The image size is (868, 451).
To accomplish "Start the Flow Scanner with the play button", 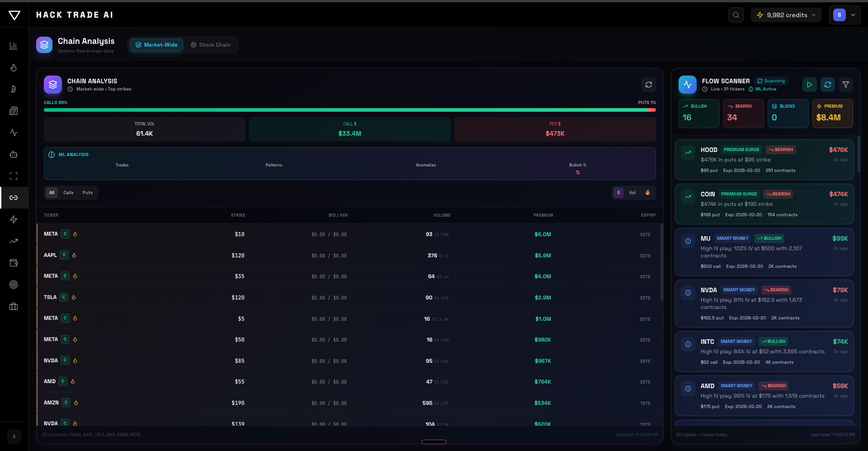I will click(809, 85).
